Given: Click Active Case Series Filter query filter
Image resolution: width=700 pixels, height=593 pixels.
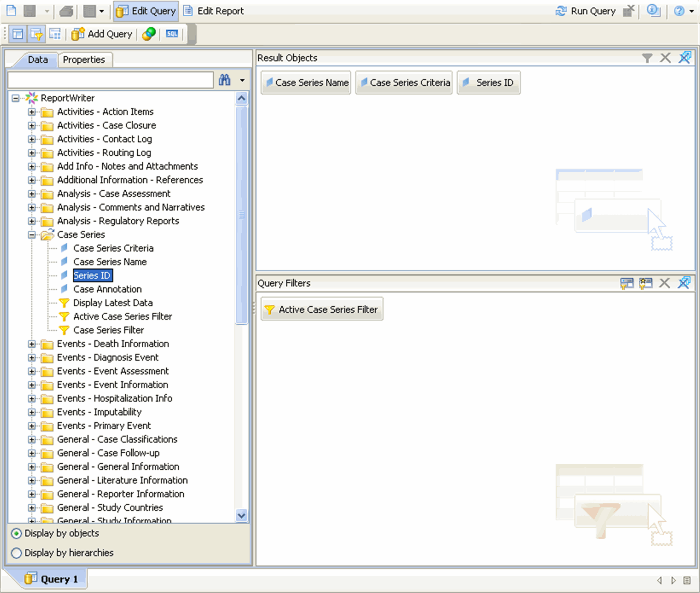Looking at the screenshot, I should pyautogui.click(x=322, y=309).
